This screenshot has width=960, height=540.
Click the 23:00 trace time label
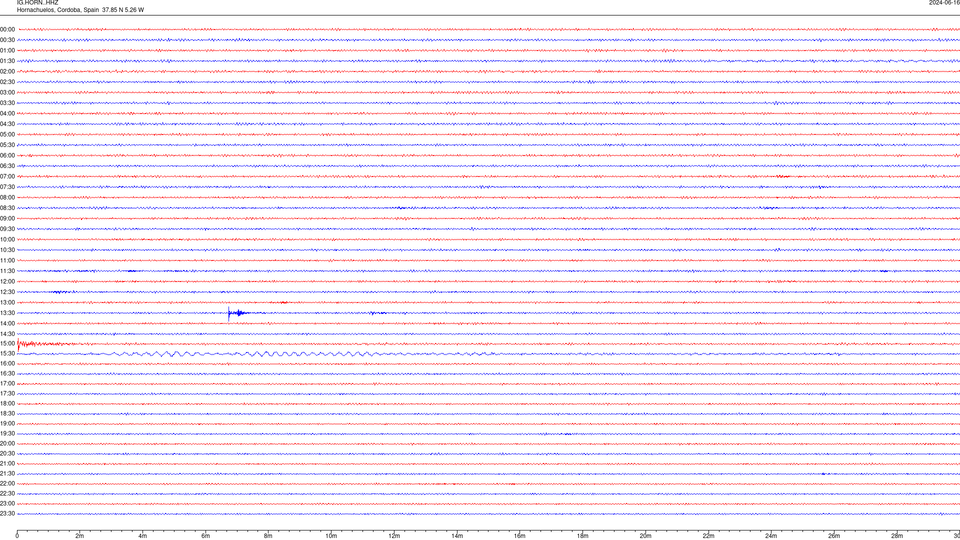7,504
